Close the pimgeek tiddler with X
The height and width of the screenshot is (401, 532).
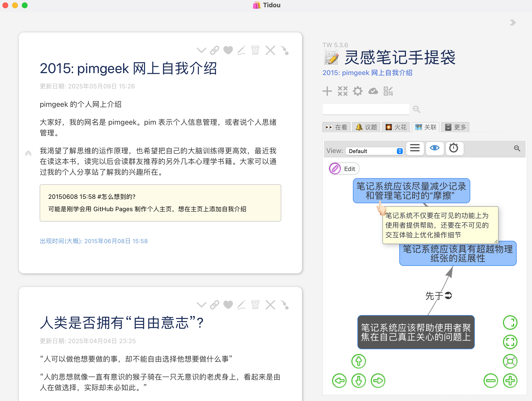pyautogui.click(x=270, y=50)
